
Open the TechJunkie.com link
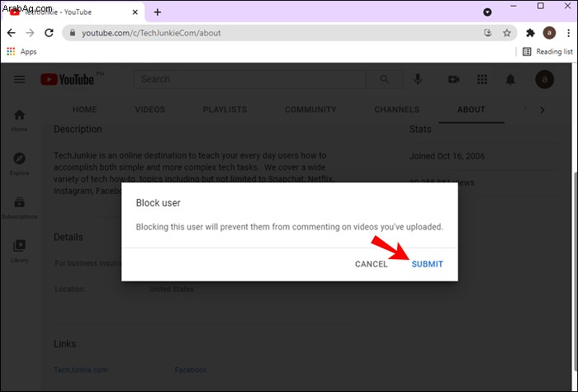click(81, 370)
